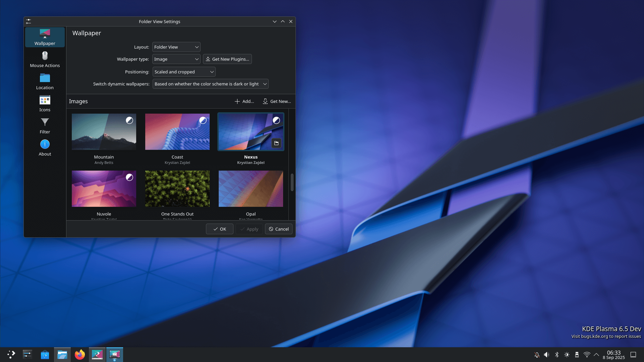Open the Icons settings page
644x362 pixels.
45,104
